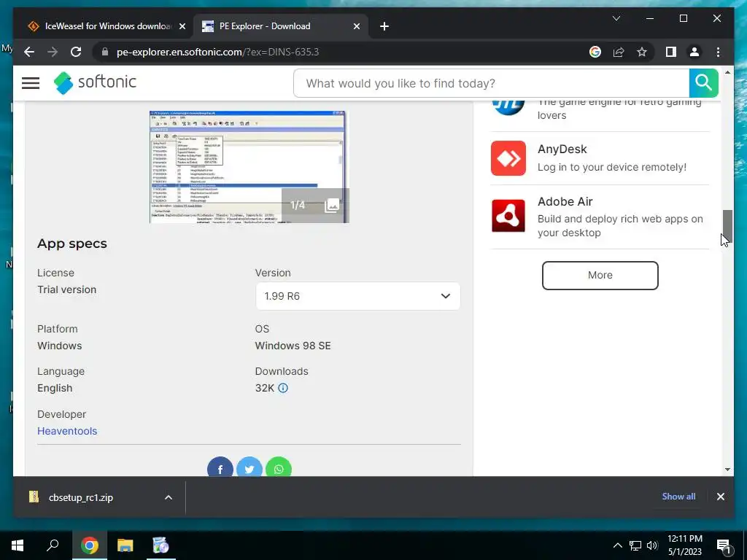Click the Softonic logo

[95, 83]
